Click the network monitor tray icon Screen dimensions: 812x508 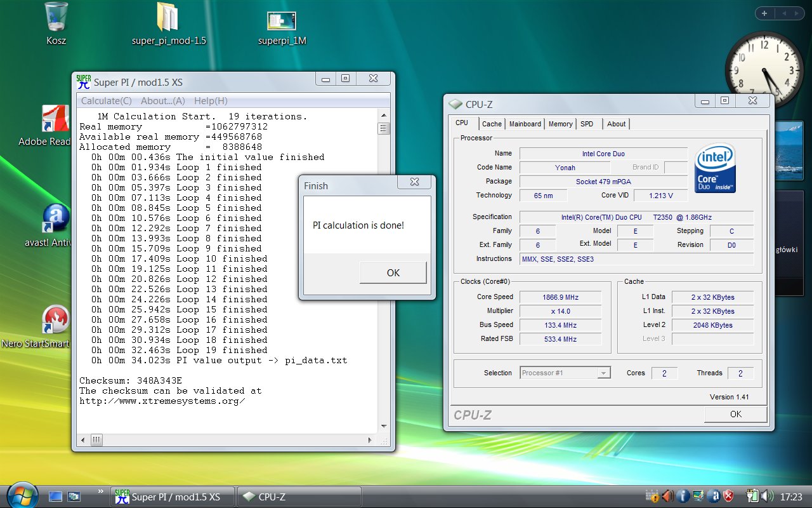(x=698, y=496)
